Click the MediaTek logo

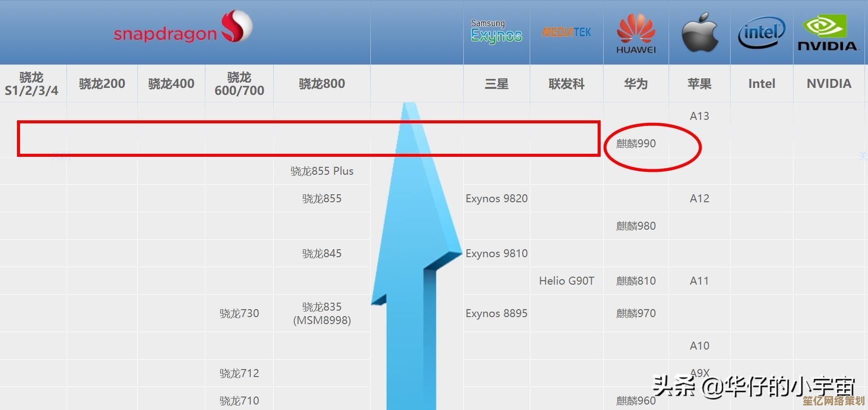pos(567,32)
